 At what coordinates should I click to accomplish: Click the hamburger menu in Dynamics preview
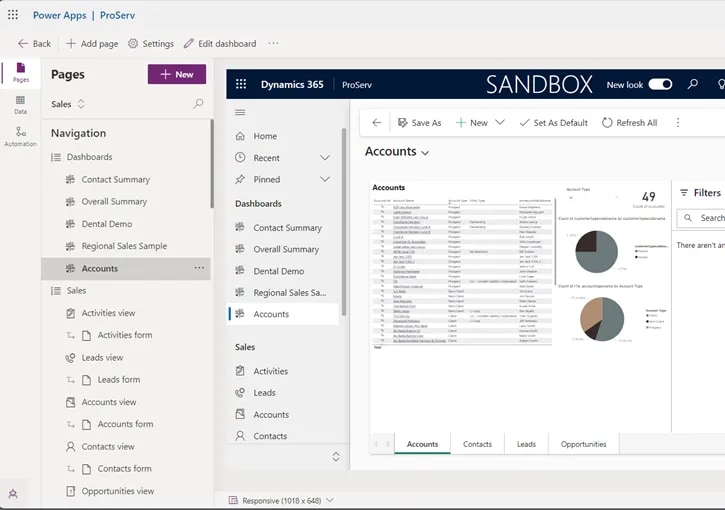click(x=240, y=113)
